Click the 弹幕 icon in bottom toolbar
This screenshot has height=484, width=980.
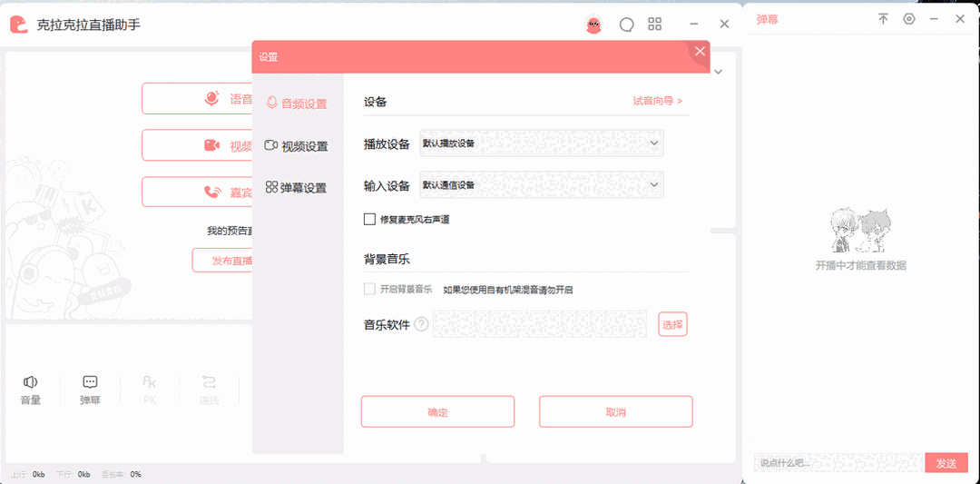(x=90, y=382)
